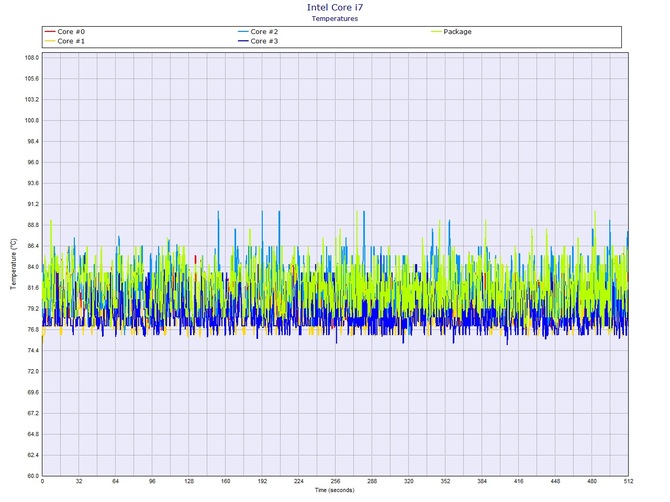670x502 pixels.
Task: Click the 84.0 y-axis value
Action: (x=32, y=267)
